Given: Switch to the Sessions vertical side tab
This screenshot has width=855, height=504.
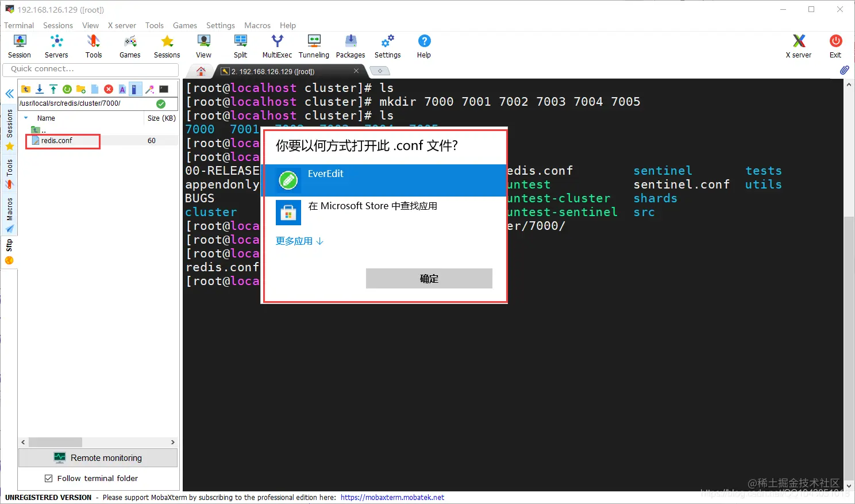Looking at the screenshot, I should 9,129.
